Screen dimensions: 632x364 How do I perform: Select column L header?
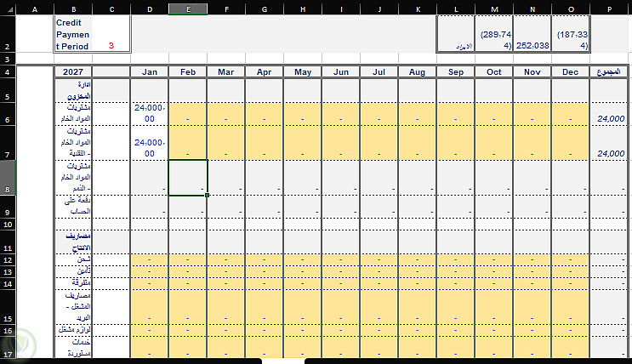point(456,9)
